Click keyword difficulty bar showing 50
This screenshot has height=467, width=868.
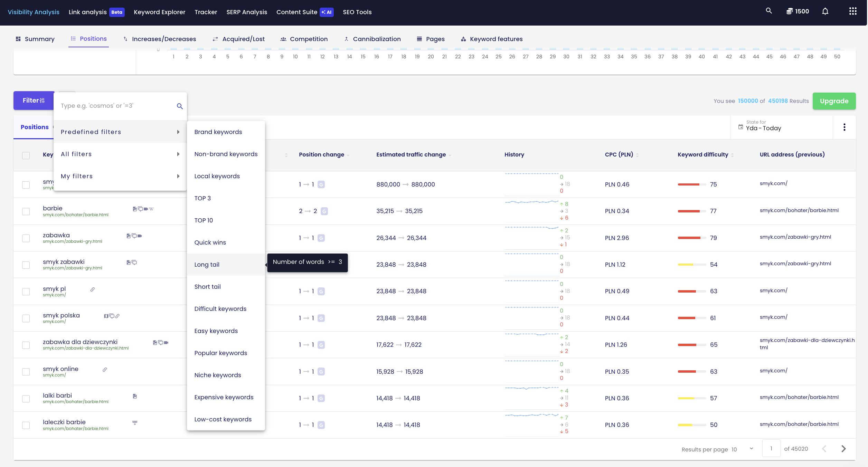692,425
